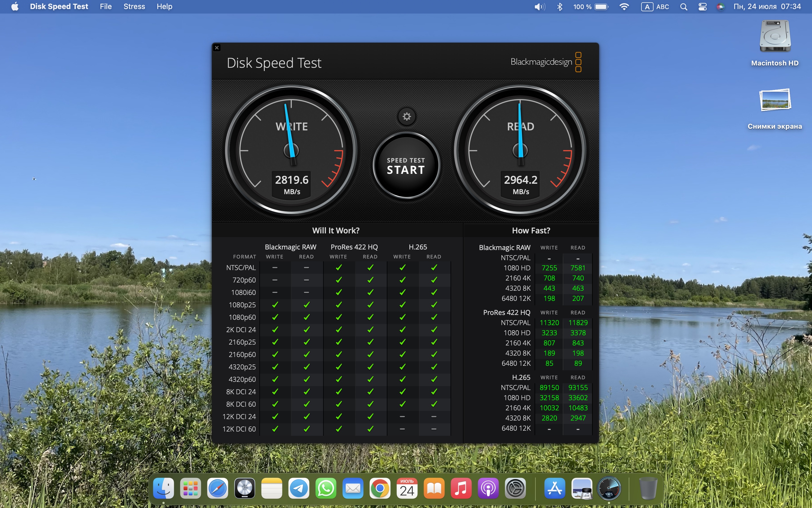This screenshot has height=508, width=812.
Task: Open the settings gear above Start button
Action: pos(407,117)
